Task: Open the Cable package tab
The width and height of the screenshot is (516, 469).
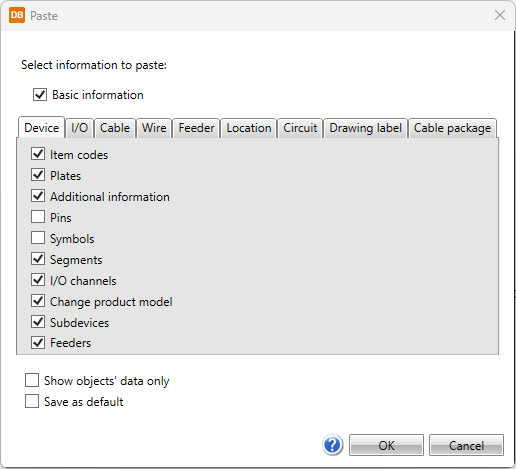Action: pos(452,128)
